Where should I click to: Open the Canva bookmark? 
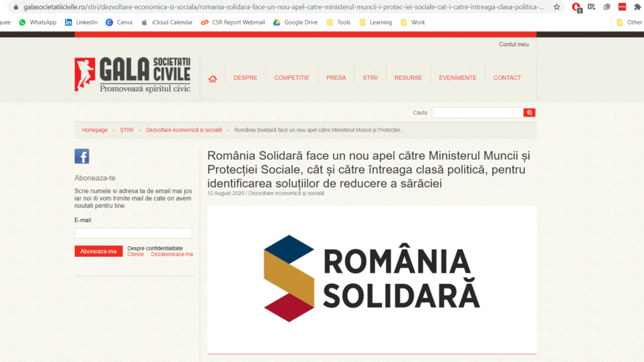click(119, 22)
